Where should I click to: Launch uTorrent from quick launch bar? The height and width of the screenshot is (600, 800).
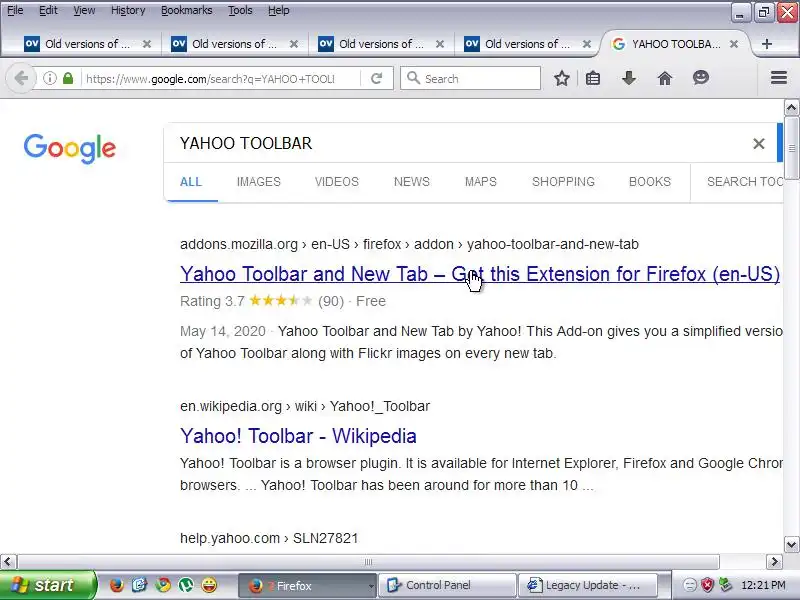click(x=186, y=585)
